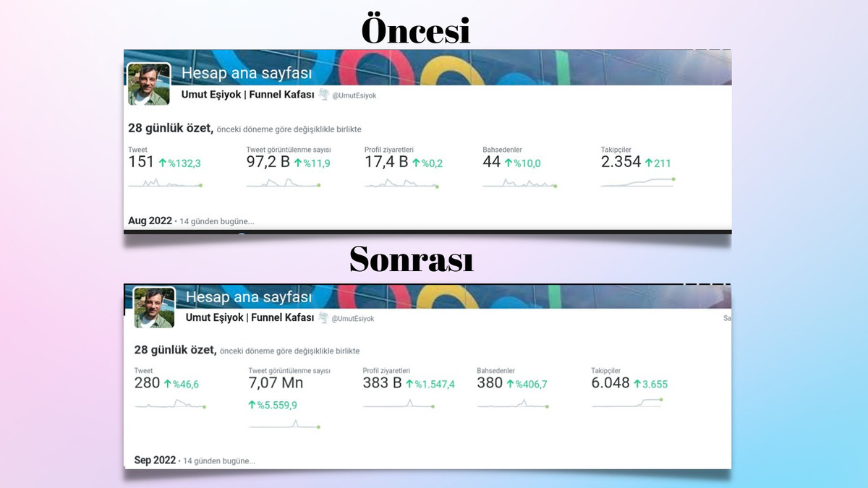Click the 7,07 Mn tweet impressions value
Screen dimensions: 868x488
click(x=276, y=383)
